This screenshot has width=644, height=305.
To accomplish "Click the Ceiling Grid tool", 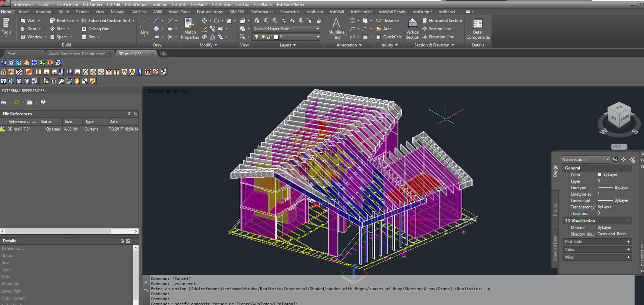I will 95,29.
